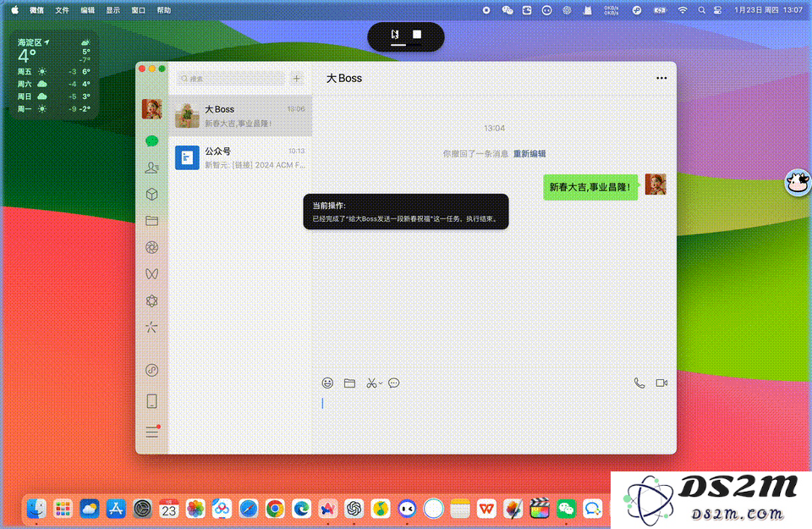
Task: Click the 重新编辑 link
Action: click(529, 154)
